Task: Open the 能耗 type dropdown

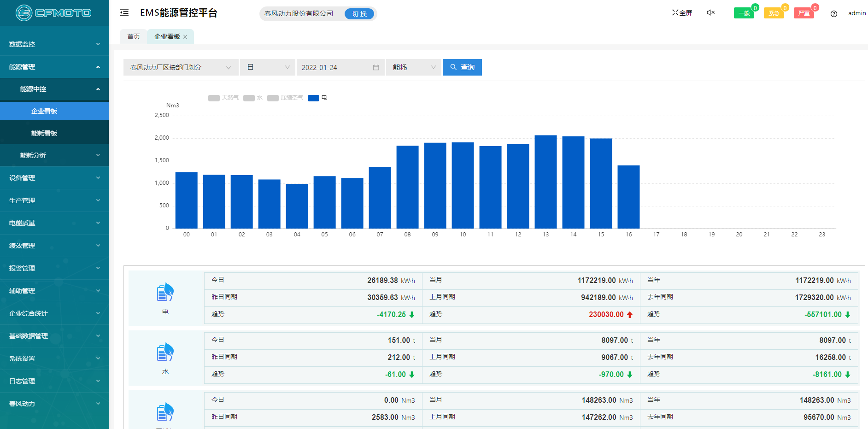Action: [x=413, y=67]
